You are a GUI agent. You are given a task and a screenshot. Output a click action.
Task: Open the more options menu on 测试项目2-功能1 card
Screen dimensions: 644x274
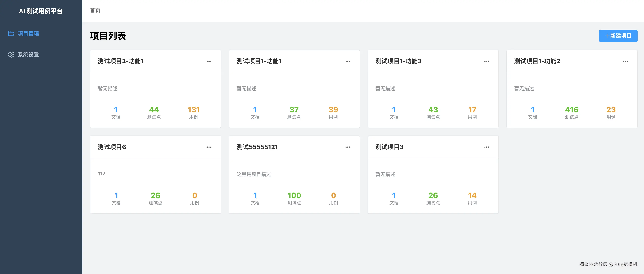pos(209,61)
